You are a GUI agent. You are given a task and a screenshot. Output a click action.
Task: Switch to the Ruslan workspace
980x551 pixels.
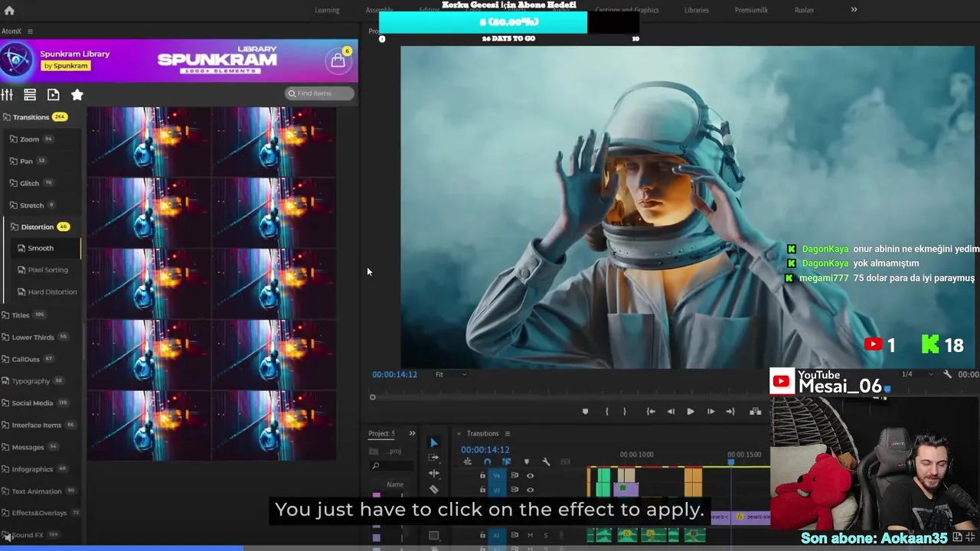(804, 10)
